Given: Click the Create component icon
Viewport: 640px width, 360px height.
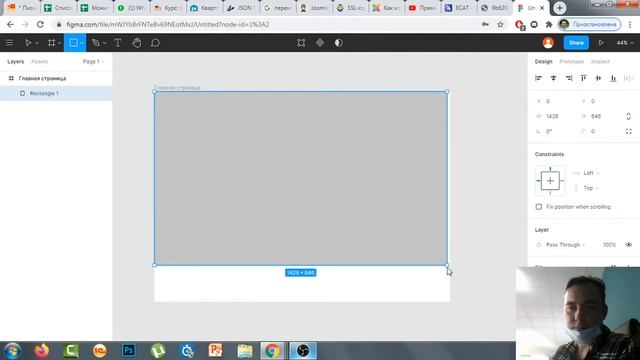Looking at the screenshot, I should pyautogui.click(x=320, y=43).
